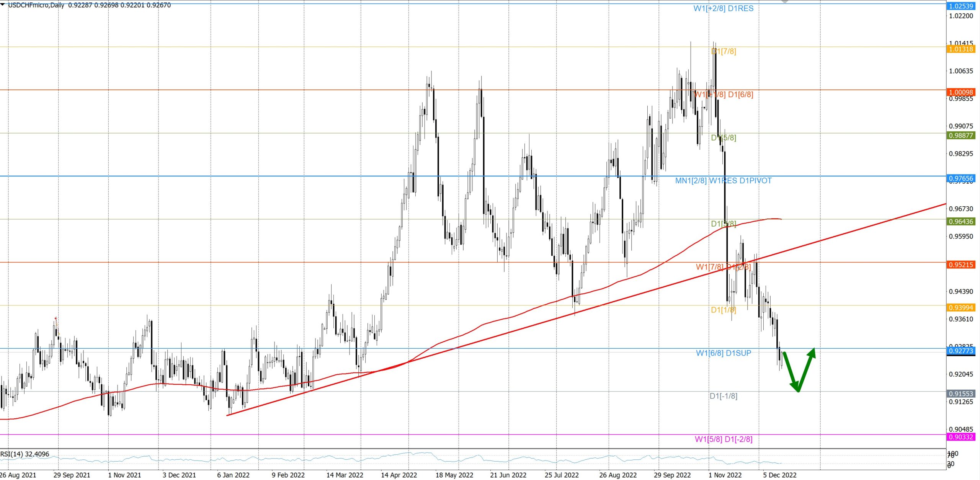The height and width of the screenshot is (480, 980).
Task: Click the W1[5/8] D1[-2/8] magenta label
Action: 723,439
